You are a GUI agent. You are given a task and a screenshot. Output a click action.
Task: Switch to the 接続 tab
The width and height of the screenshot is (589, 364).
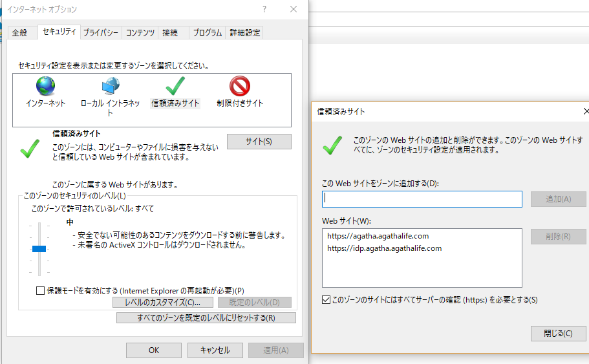point(170,33)
